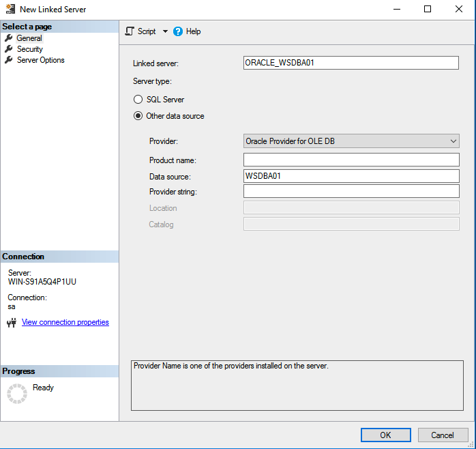Click the provider description text box

tap(297, 386)
